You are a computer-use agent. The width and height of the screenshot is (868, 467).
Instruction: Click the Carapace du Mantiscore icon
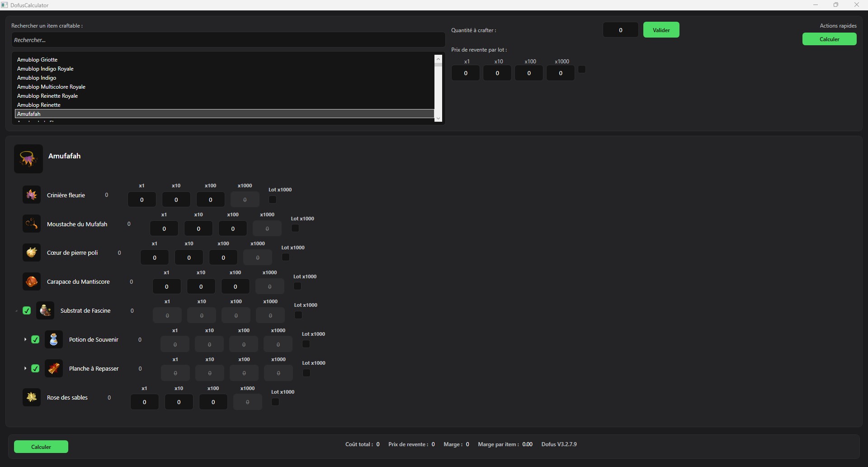point(32,281)
